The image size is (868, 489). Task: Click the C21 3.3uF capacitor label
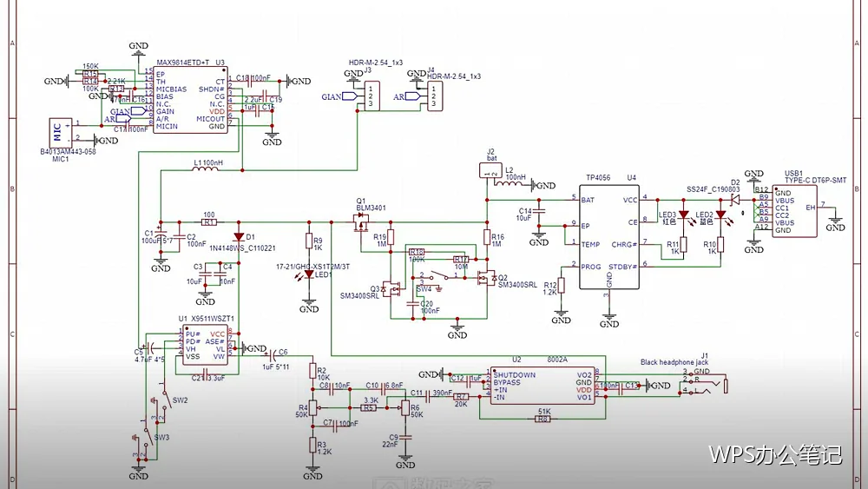click(x=208, y=378)
